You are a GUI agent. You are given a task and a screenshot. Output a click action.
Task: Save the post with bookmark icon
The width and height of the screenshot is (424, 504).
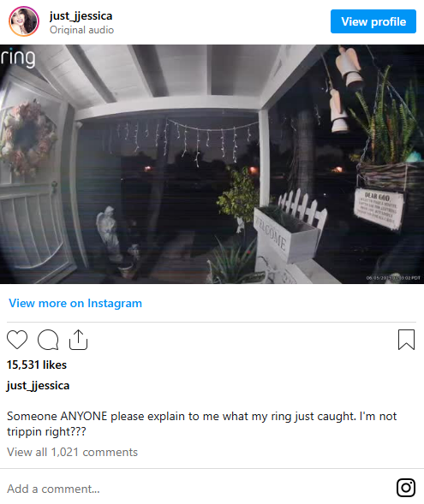[x=406, y=340]
